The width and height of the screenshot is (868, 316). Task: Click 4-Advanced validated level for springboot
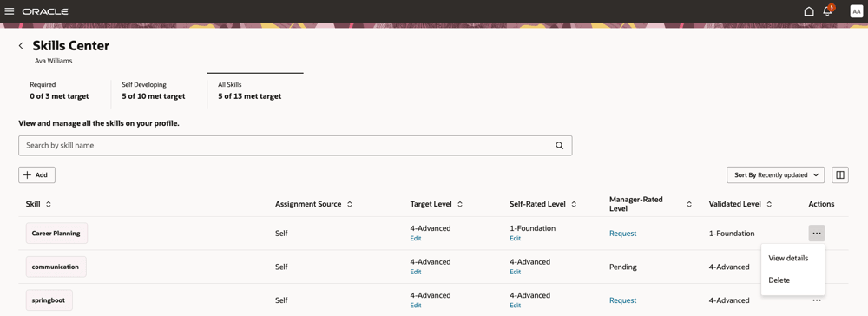coord(729,300)
